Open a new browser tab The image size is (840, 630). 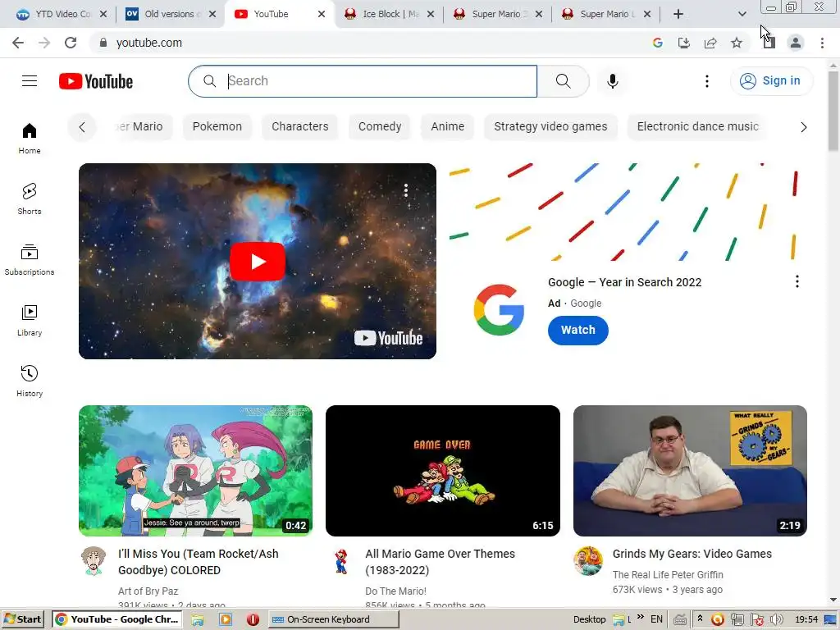coord(678,14)
